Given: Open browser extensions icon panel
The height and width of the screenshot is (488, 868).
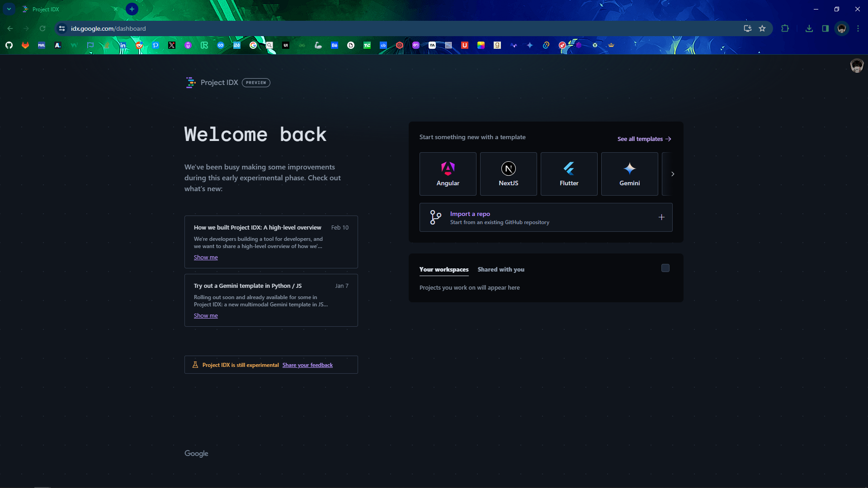Looking at the screenshot, I should pos(784,28).
